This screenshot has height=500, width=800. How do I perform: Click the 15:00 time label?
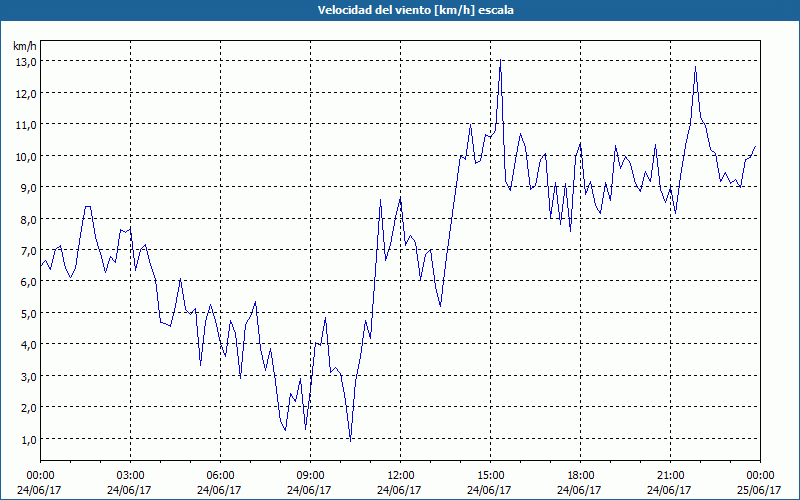pyautogui.click(x=490, y=476)
